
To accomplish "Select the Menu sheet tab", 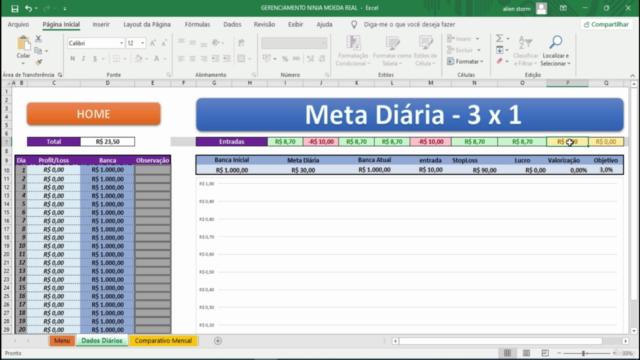I will (62, 341).
